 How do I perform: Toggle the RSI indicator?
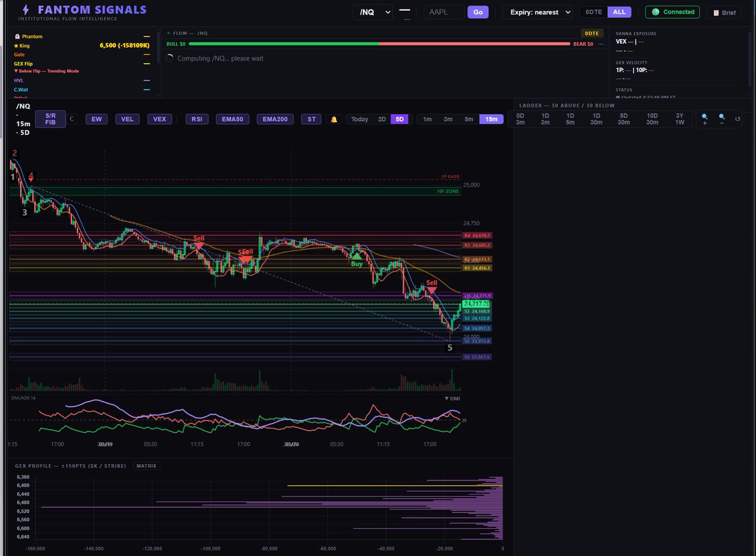197,119
